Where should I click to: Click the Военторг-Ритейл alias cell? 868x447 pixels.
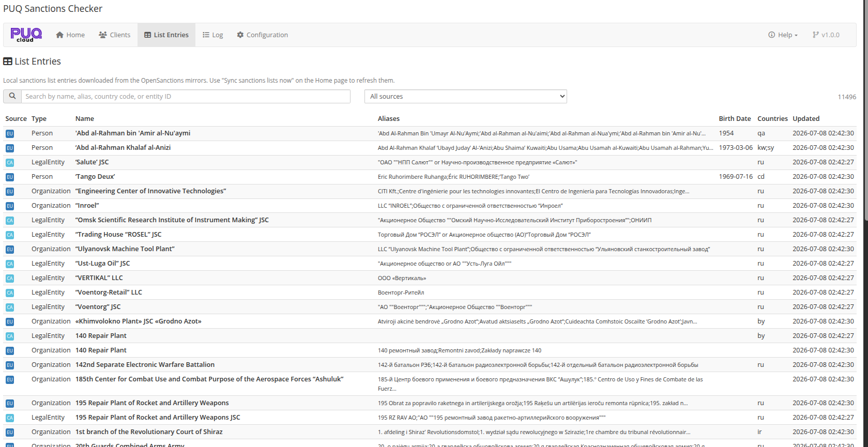tap(401, 292)
